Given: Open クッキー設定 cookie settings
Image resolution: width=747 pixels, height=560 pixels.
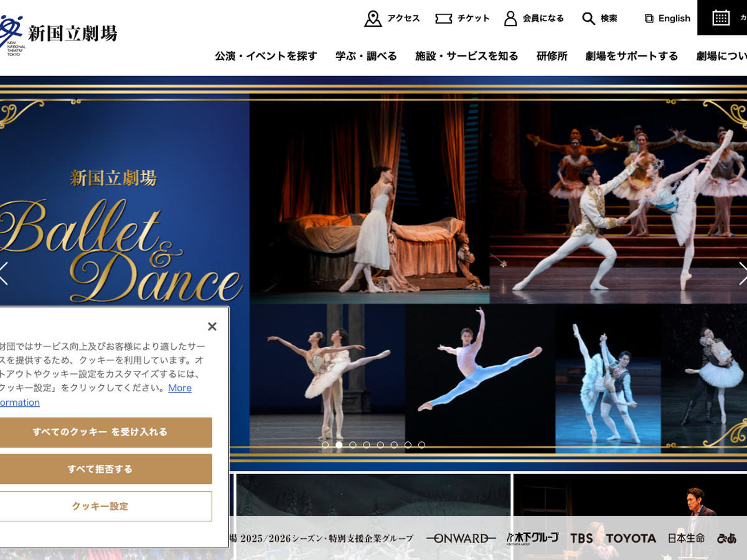Looking at the screenshot, I should (x=100, y=506).
